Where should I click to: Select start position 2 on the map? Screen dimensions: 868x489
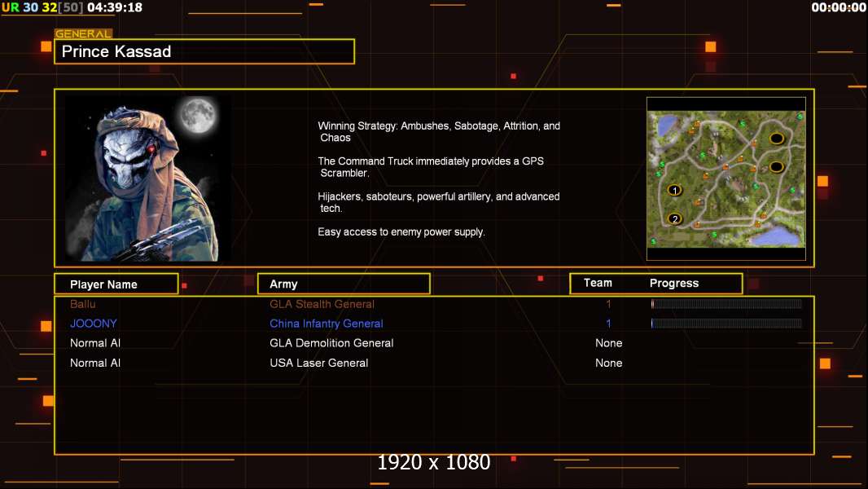tap(674, 218)
